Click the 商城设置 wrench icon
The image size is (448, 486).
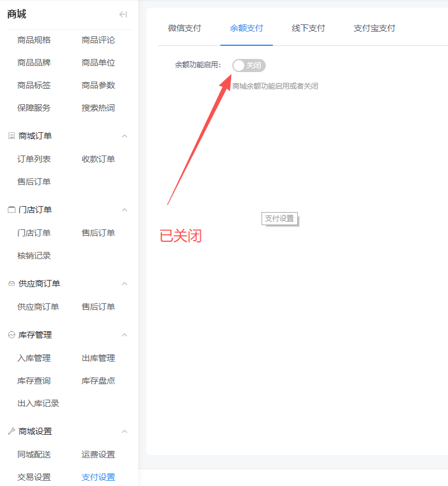coord(11,431)
